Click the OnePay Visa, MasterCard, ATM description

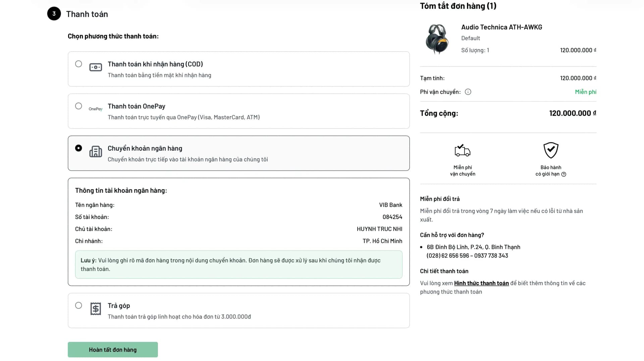click(x=184, y=117)
